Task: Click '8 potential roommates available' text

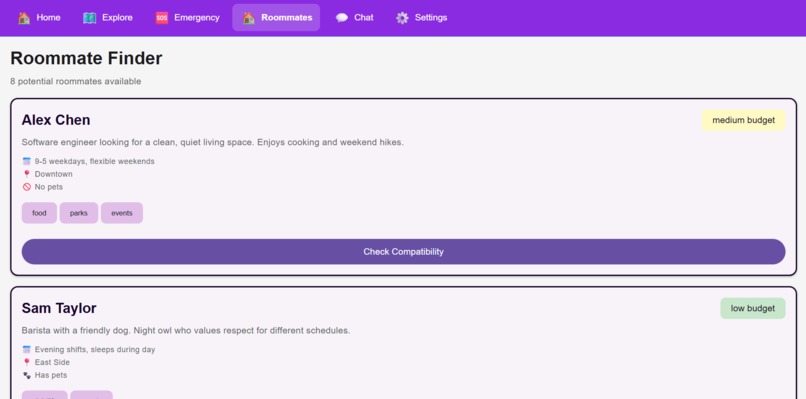Action: tap(76, 81)
